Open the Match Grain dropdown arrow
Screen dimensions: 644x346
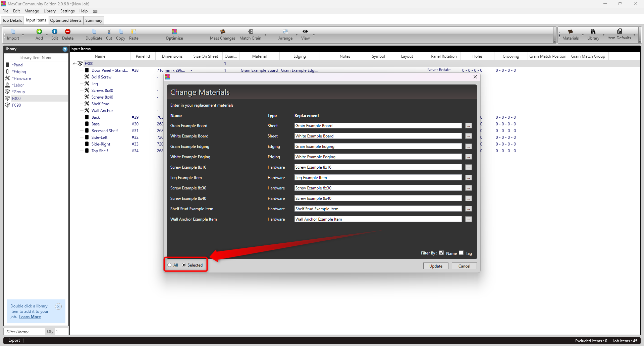(265, 35)
